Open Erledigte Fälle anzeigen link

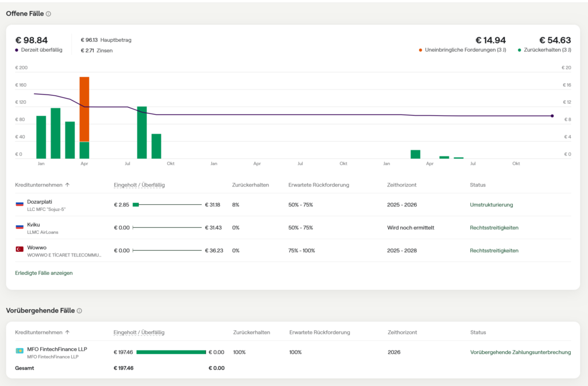(44, 273)
